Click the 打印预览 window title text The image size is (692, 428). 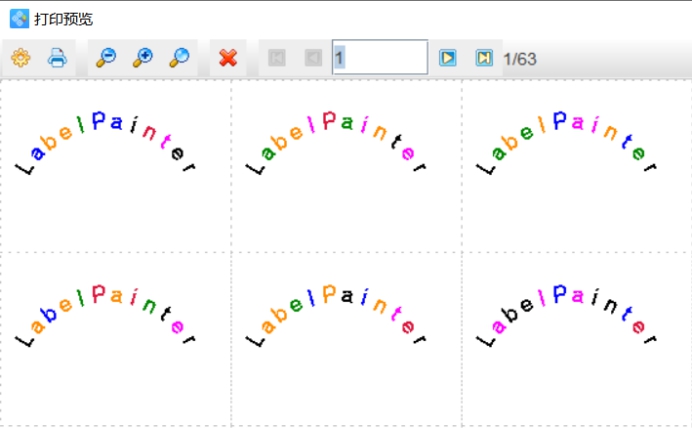click(63, 19)
